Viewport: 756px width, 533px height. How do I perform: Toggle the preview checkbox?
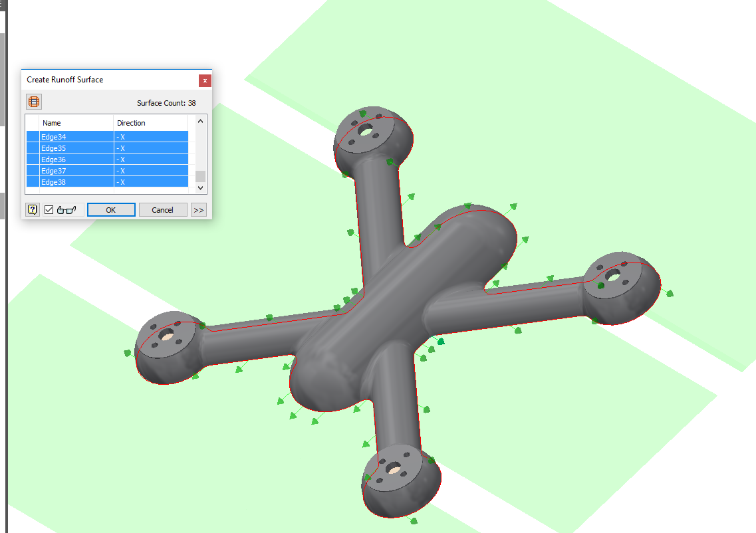pos(49,209)
